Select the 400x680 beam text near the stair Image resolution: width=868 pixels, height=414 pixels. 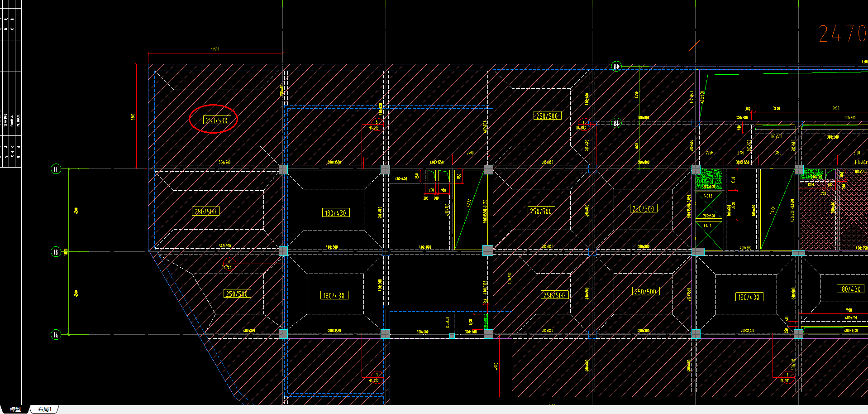401,179
